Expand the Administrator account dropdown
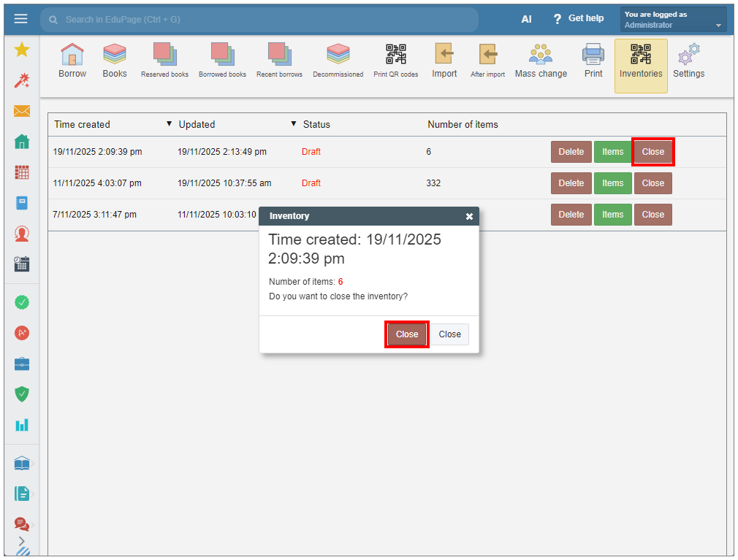Image resolution: width=738 pixels, height=560 pixels. 718,26
